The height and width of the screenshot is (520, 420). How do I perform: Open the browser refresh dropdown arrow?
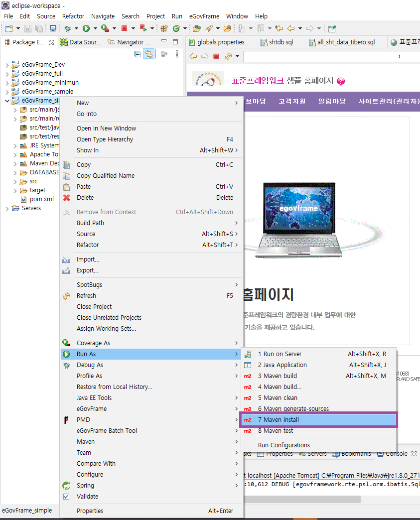[x=237, y=56]
